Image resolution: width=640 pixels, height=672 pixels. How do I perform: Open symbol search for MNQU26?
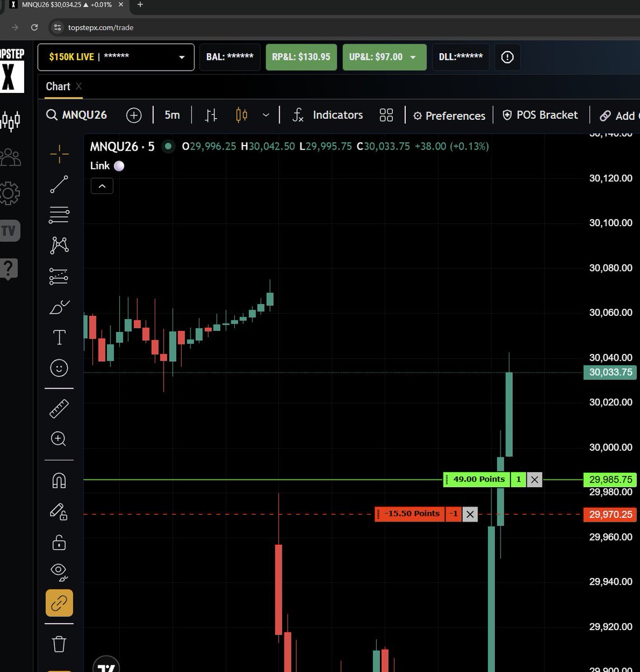(x=77, y=115)
